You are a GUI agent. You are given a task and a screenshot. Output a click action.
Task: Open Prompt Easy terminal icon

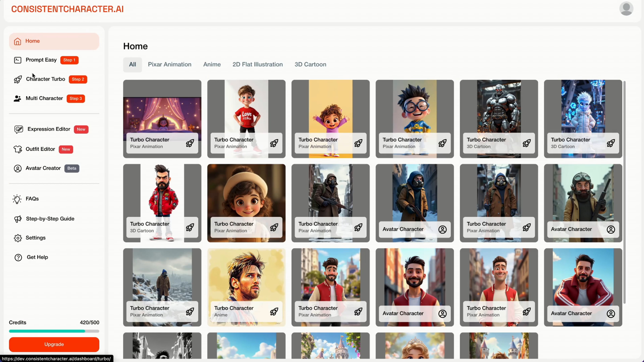pyautogui.click(x=17, y=60)
